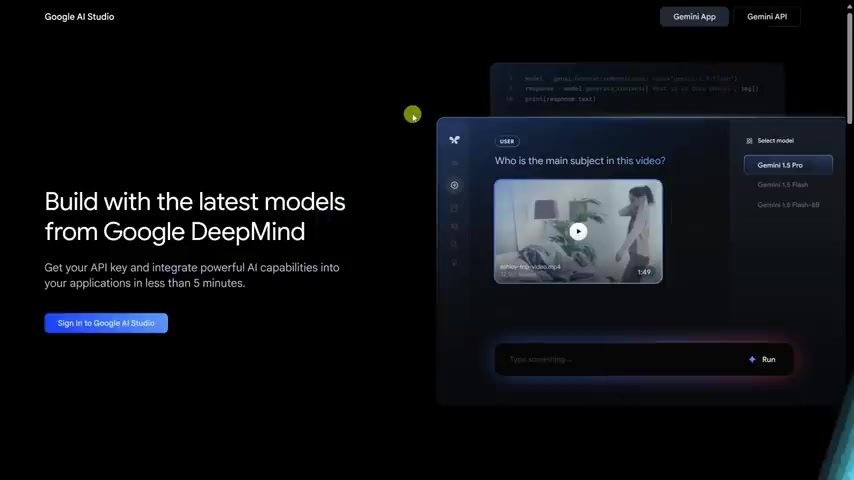Click the 'Who is the main subject' prompt text
The height and width of the screenshot is (480, 854).
pyautogui.click(x=580, y=161)
